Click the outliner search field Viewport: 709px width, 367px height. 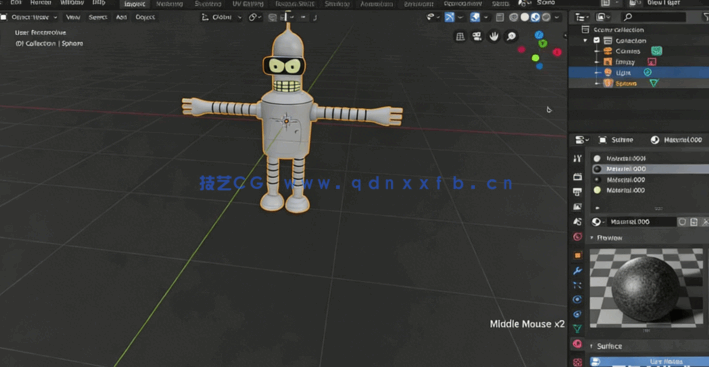pyautogui.click(x=653, y=17)
